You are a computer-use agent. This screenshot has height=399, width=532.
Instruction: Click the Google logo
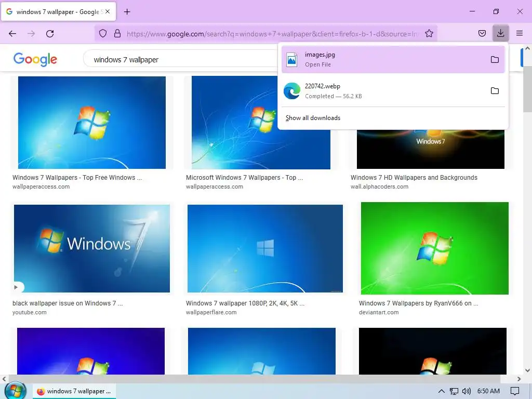(35, 59)
